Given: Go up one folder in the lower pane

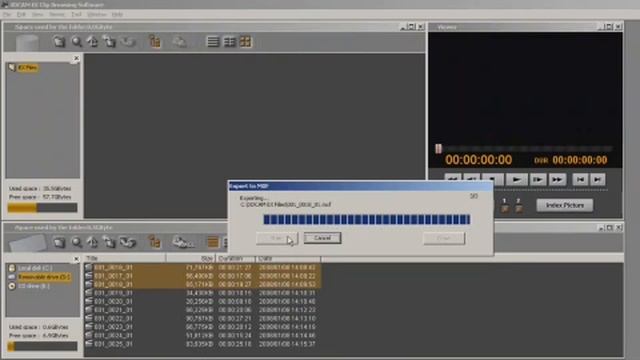Looking at the screenshot, I should pyautogui.click(x=93, y=242).
